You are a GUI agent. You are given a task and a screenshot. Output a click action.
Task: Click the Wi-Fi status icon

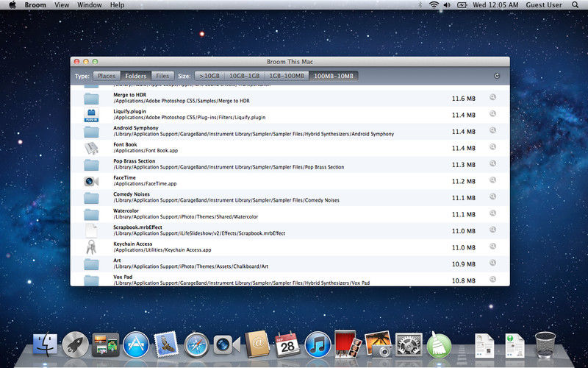[x=434, y=5]
